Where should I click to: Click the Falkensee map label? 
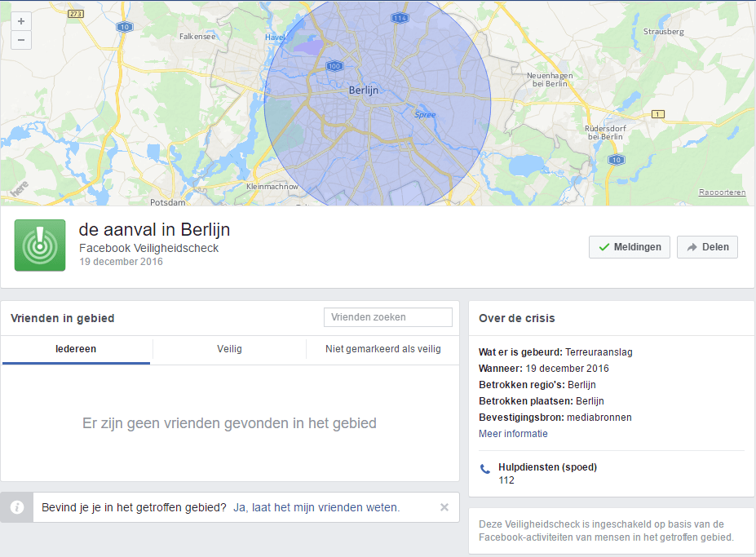[x=197, y=36]
